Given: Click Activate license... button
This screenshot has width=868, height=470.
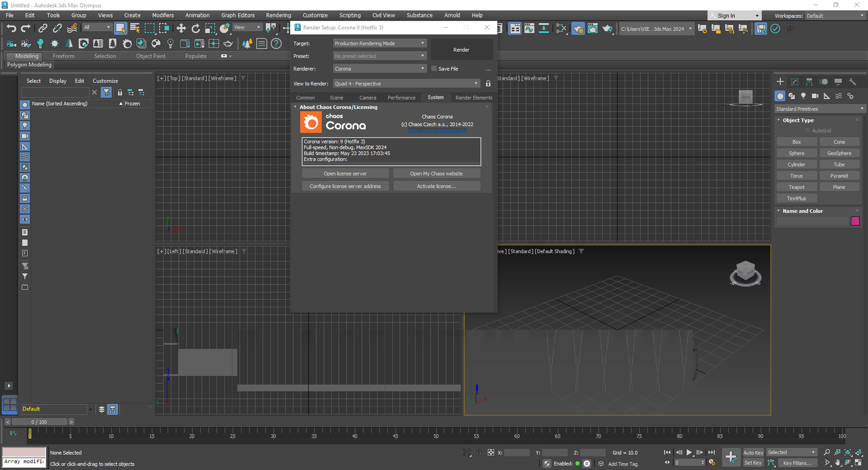Looking at the screenshot, I should click(436, 186).
